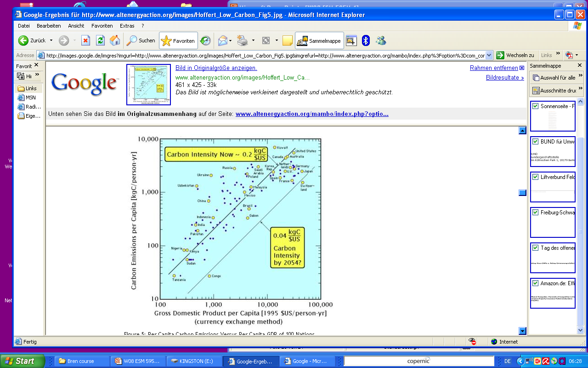
Task: Expand the Favoriten panel toolbar chevron
Action: (x=37, y=75)
